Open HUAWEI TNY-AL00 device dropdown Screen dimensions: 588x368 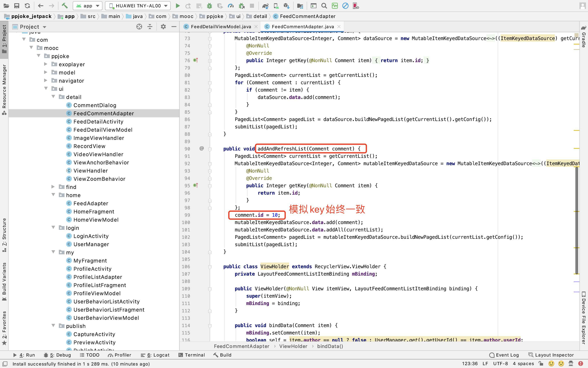pyautogui.click(x=138, y=6)
